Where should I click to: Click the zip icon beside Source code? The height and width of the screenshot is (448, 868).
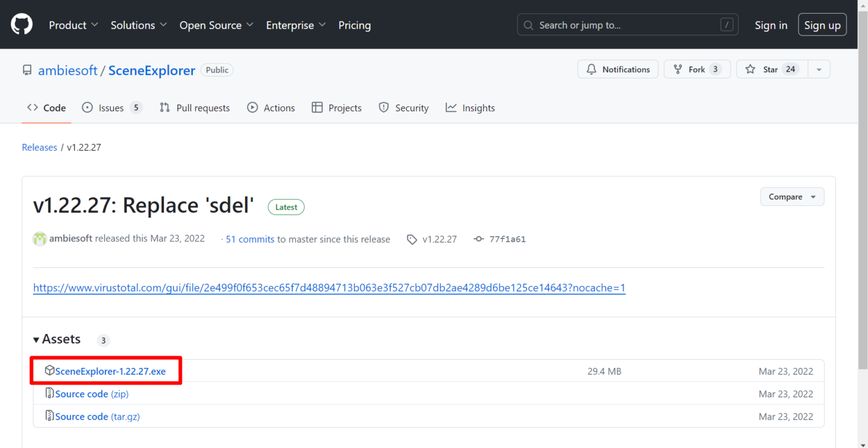(x=50, y=393)
